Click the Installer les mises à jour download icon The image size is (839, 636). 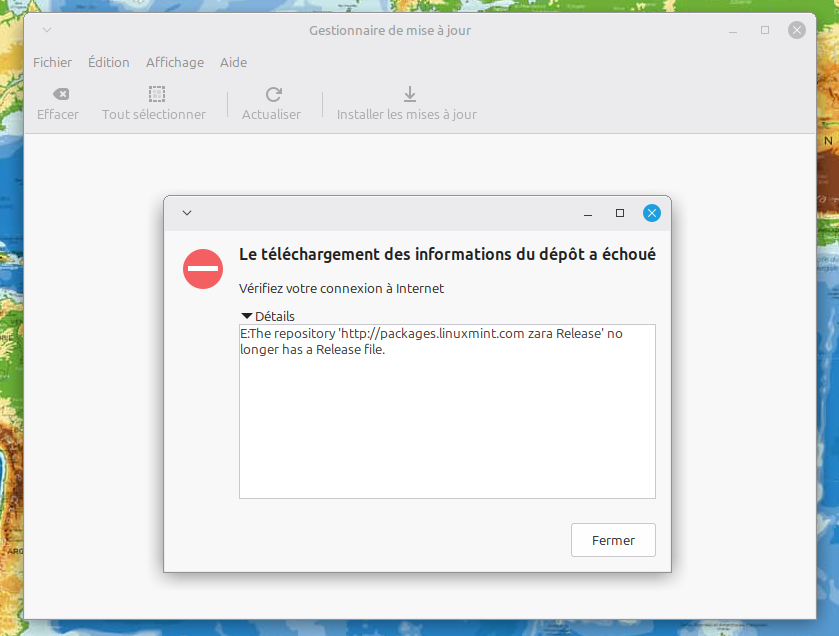point(408,95)
